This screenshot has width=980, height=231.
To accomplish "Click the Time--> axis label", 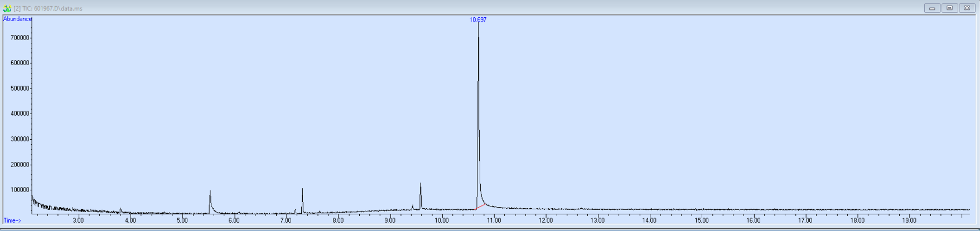I will pyautogui.click(x=12, y=220).
